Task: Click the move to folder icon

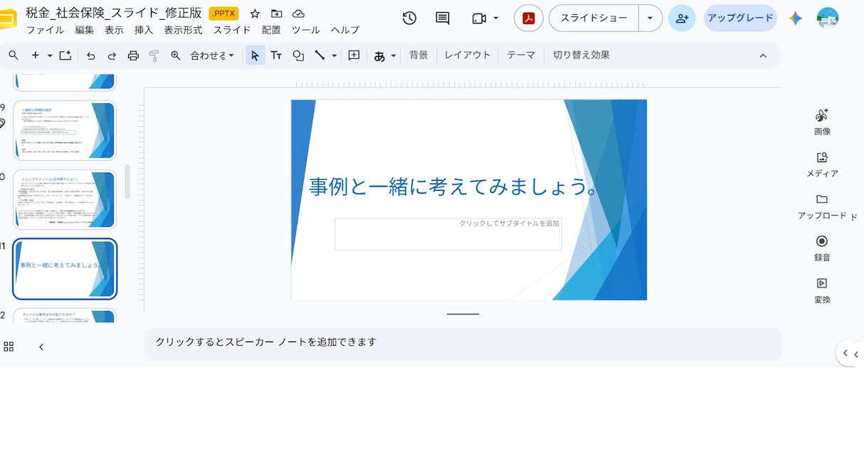Action: [277, 14]
